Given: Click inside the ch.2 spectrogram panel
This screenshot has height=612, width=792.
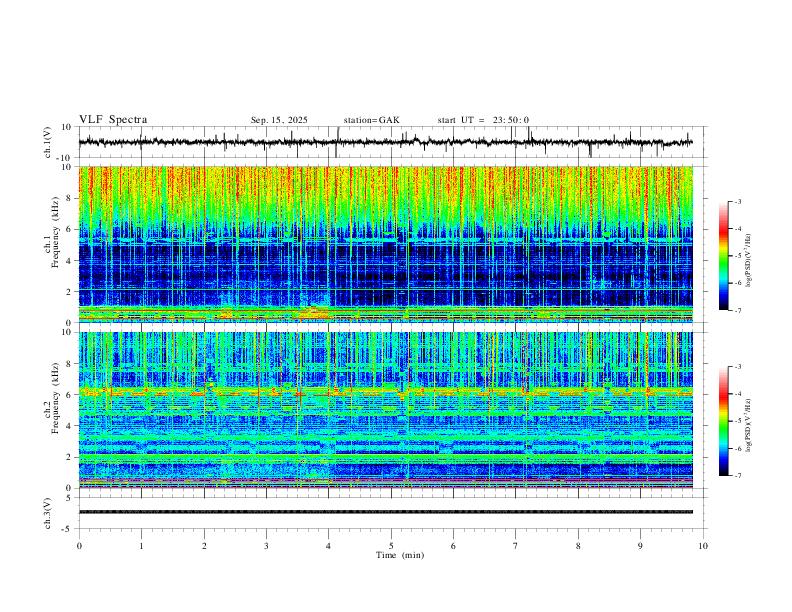Looking at the screenshot, I should pos(385,410).
